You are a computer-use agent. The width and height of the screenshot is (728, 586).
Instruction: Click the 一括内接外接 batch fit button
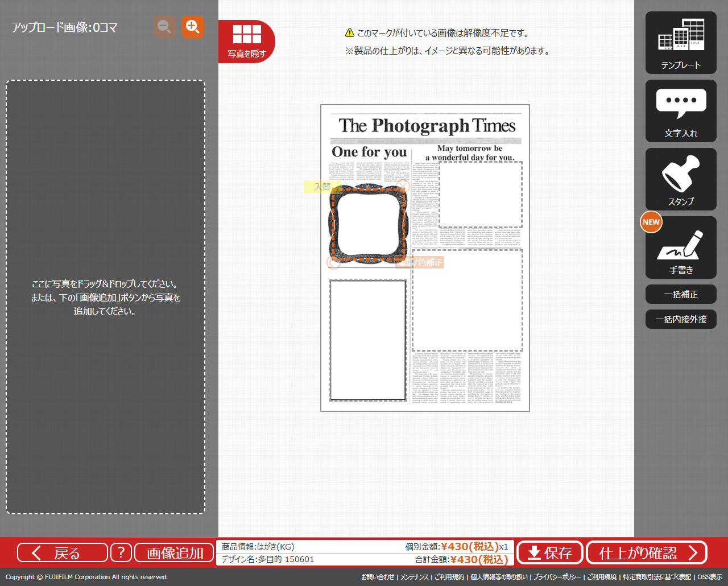pyautogui.click(x=681, y=319)
